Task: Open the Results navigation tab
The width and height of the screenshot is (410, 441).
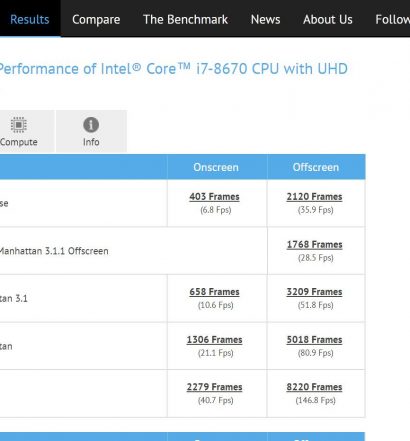Action: click(30, 19)
